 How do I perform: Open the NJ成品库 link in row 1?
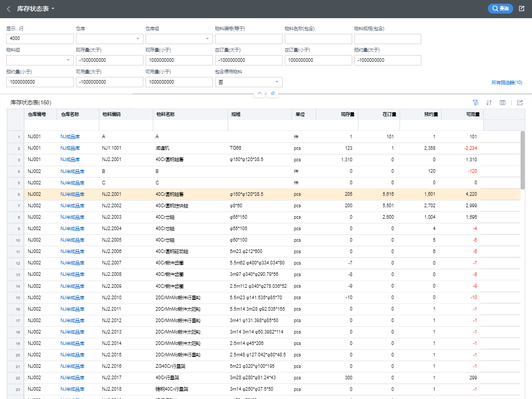click(x=70, y=137)
